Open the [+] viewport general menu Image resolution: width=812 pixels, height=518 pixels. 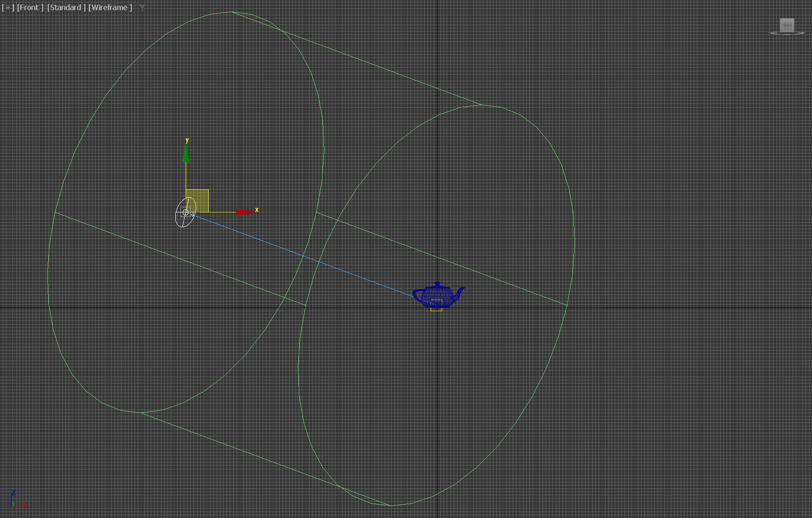click(8, 7)
